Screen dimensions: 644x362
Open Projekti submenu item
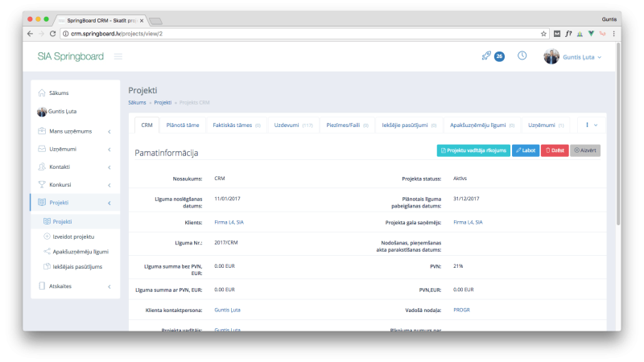(62, 222)
